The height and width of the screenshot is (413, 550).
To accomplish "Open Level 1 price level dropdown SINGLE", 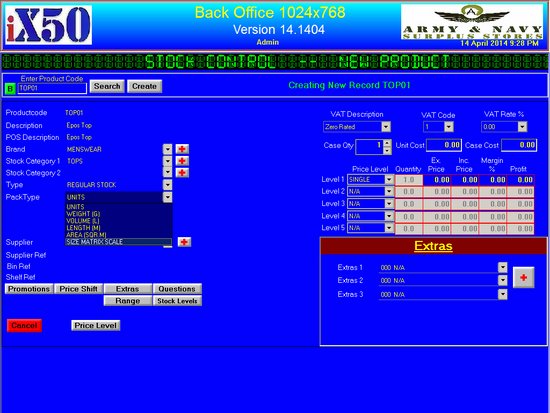I will [389, 180].
